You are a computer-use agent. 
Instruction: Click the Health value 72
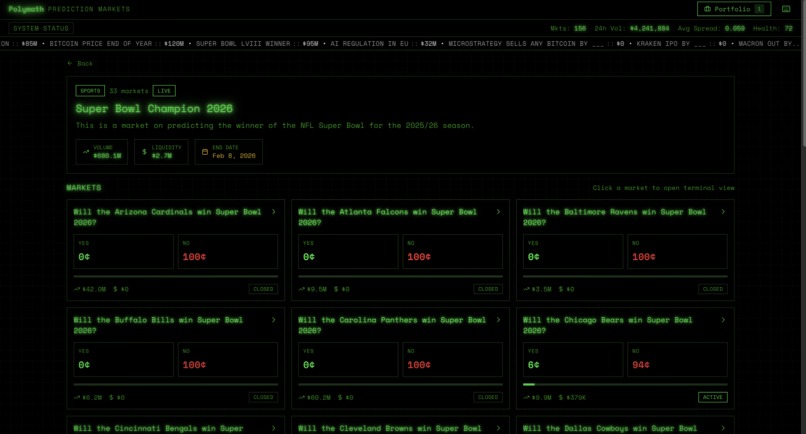point(789,28)
